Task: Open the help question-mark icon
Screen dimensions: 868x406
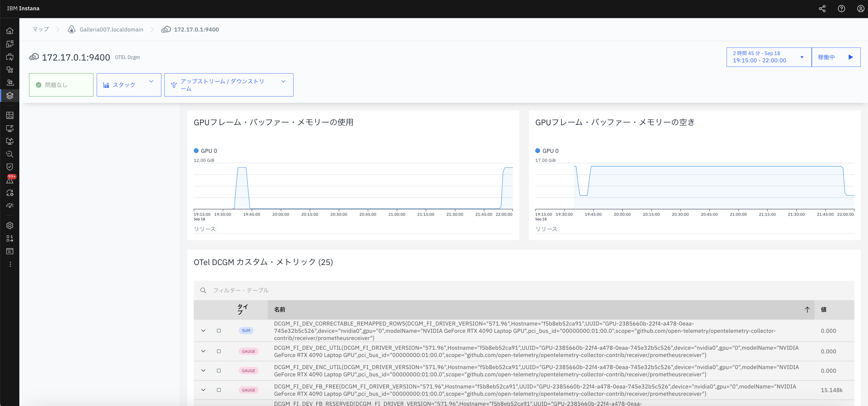Action: point(841,8)
